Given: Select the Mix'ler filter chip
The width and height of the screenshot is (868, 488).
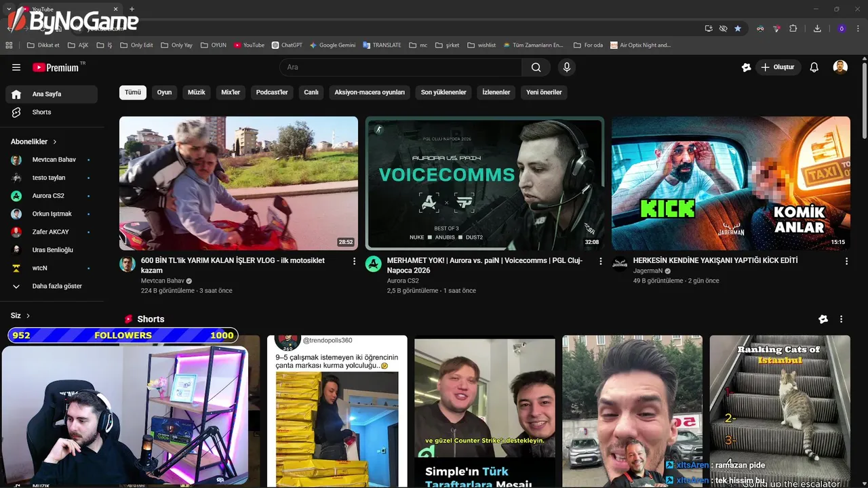Looking at the screenshot, I should pos(231,92).
